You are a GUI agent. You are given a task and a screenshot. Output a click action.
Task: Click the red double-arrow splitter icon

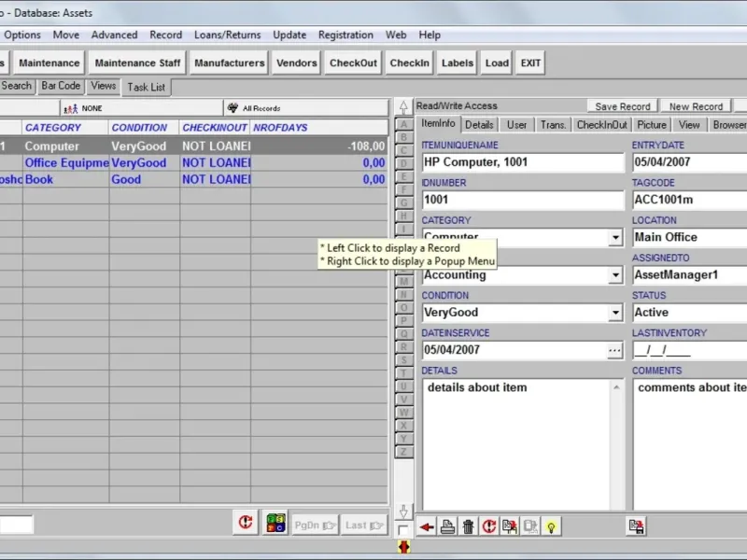(403, 547)
